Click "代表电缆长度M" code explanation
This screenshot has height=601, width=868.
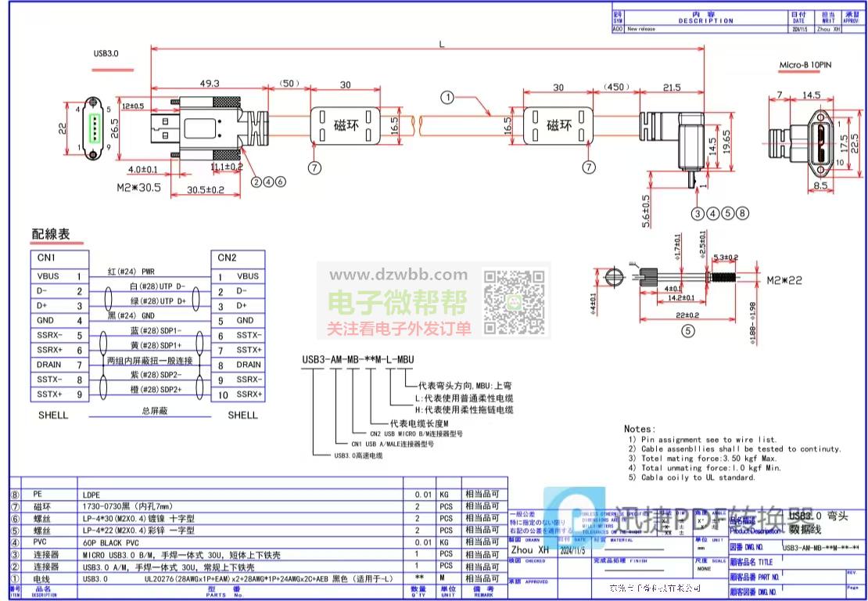(x=419, y=423)
